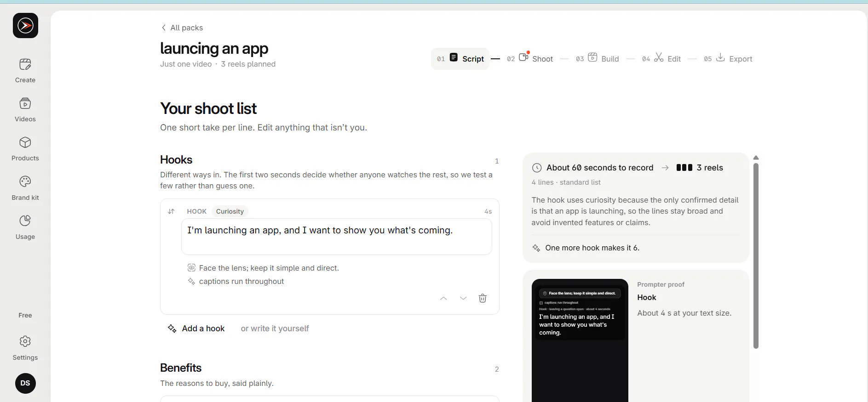Click the Curiosity hook type tag
This screenshot has width=868, height=402.
[230, 211]
